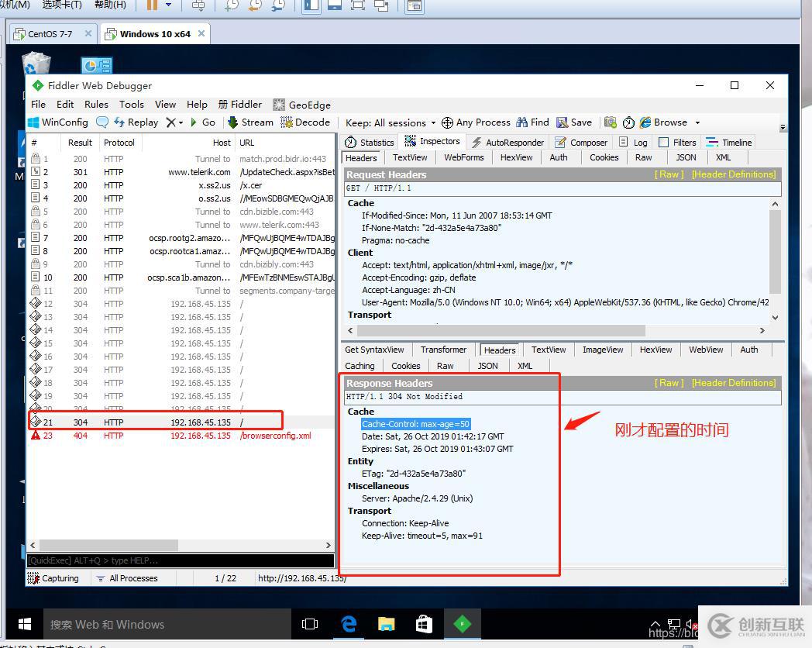812x648 pixels.
Task: Click the comment speech bubble icon
Action: 102,122
